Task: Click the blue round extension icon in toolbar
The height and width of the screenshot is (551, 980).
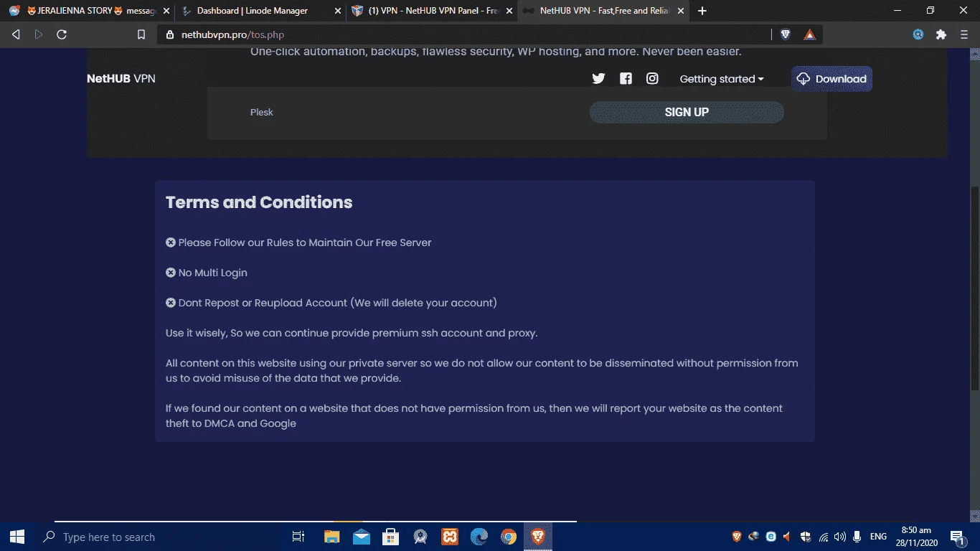Action: point(918,34)
